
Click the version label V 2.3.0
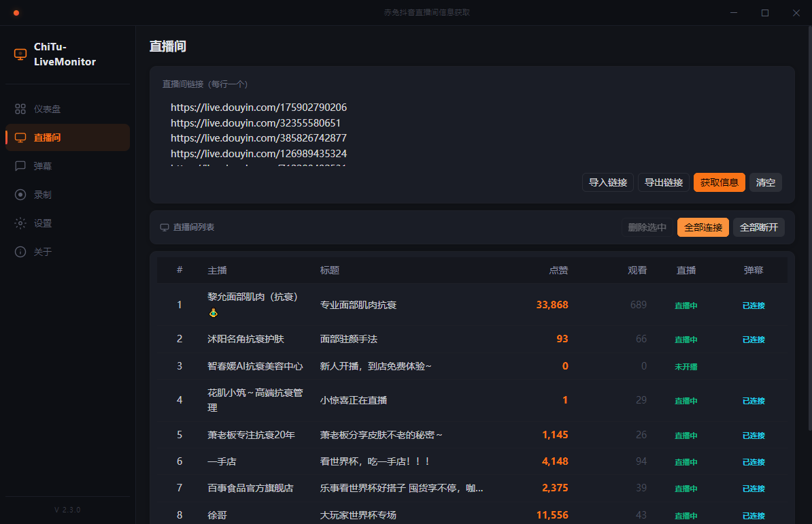point(67,510)
